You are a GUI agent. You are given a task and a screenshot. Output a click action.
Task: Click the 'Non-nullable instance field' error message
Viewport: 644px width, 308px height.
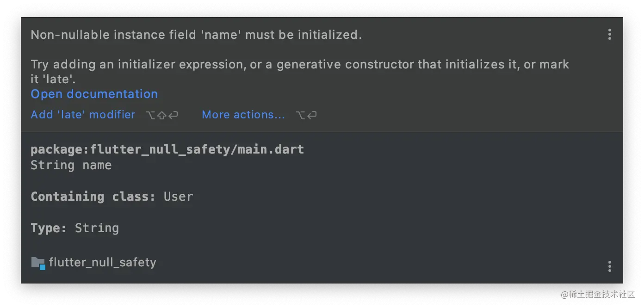click(x=196, y=35)
